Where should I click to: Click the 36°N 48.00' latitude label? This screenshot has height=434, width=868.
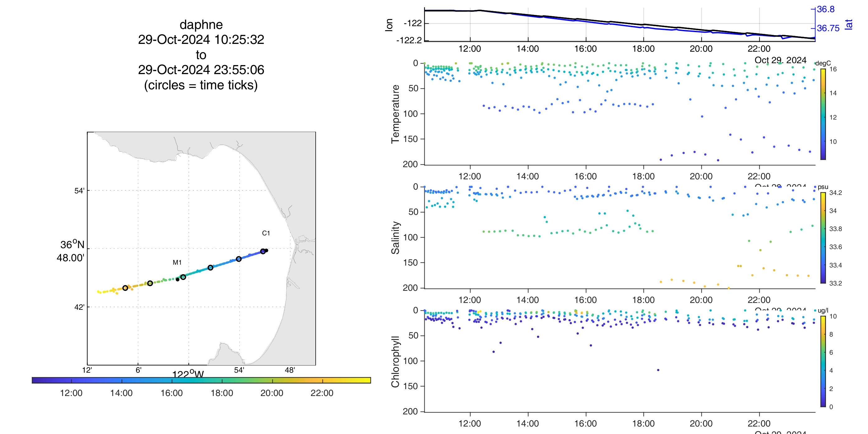click(x=71, y=251)
